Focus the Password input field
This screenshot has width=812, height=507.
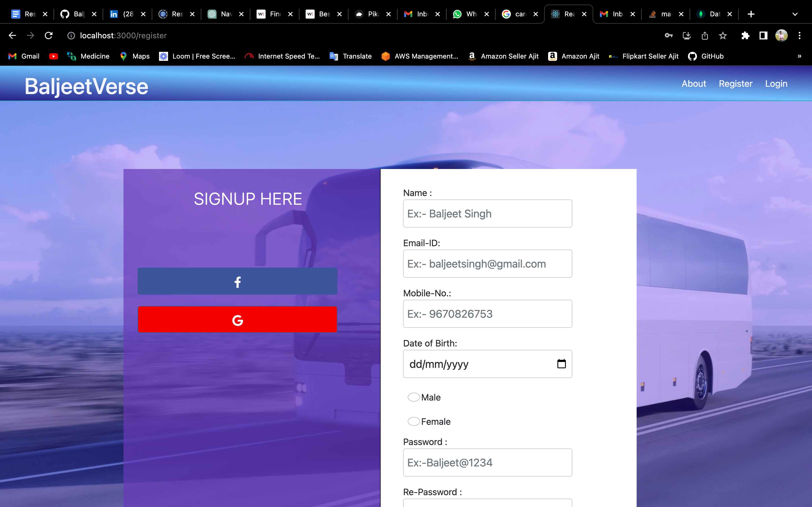tap(487, 462)
